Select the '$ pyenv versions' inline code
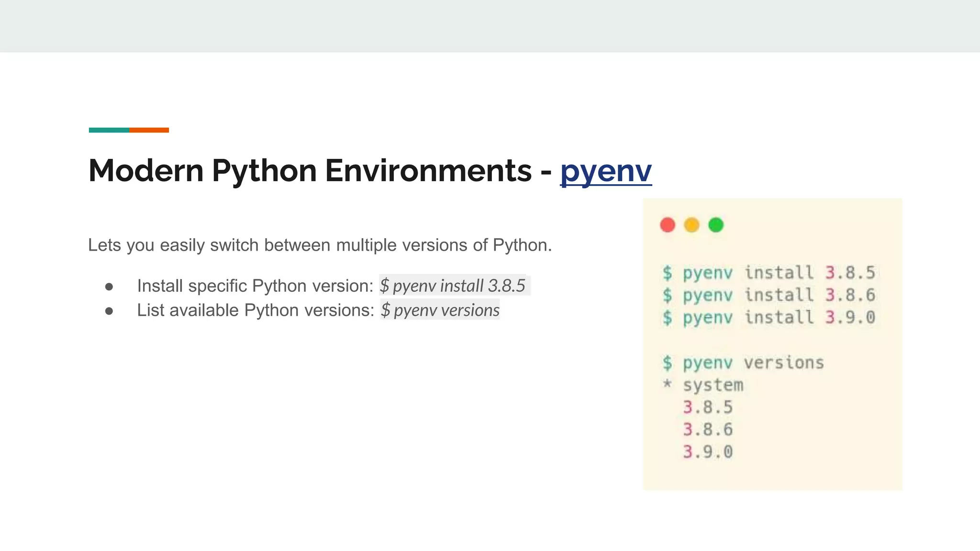 click(440, 310)
